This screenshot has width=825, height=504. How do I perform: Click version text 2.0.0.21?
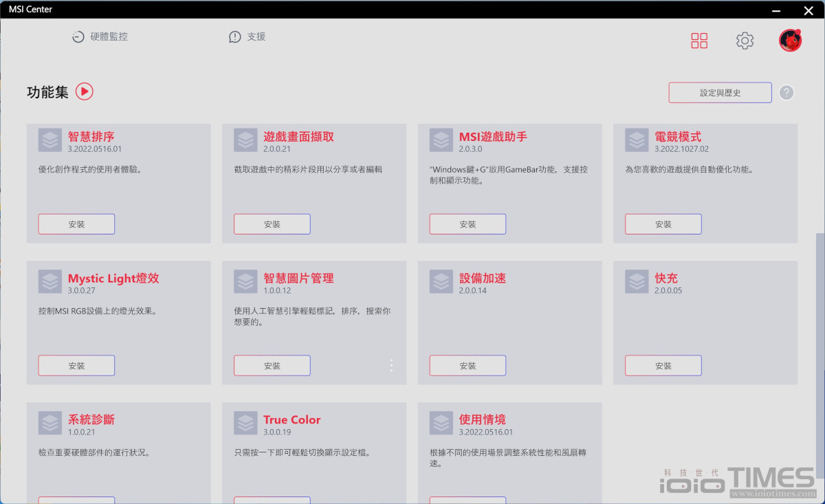(x=277, y=149)
